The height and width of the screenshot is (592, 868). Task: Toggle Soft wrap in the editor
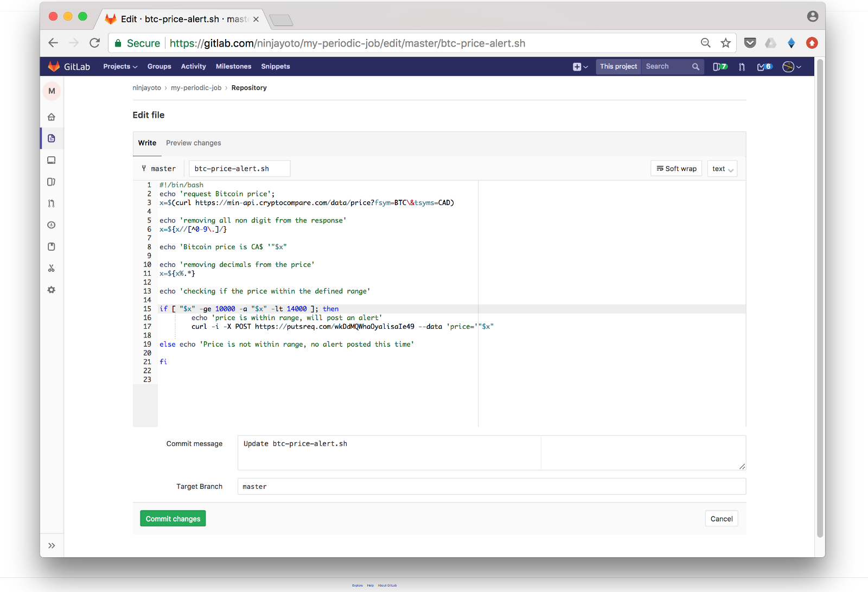coord(676,169)
